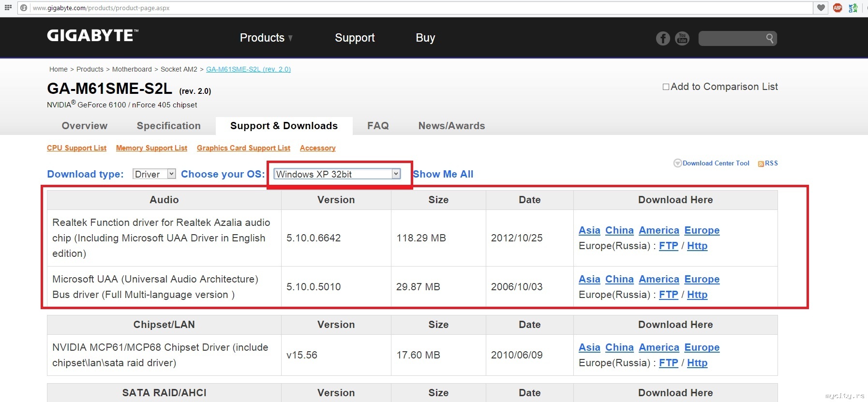Open the CPU Support List link

tap(76, 148)
